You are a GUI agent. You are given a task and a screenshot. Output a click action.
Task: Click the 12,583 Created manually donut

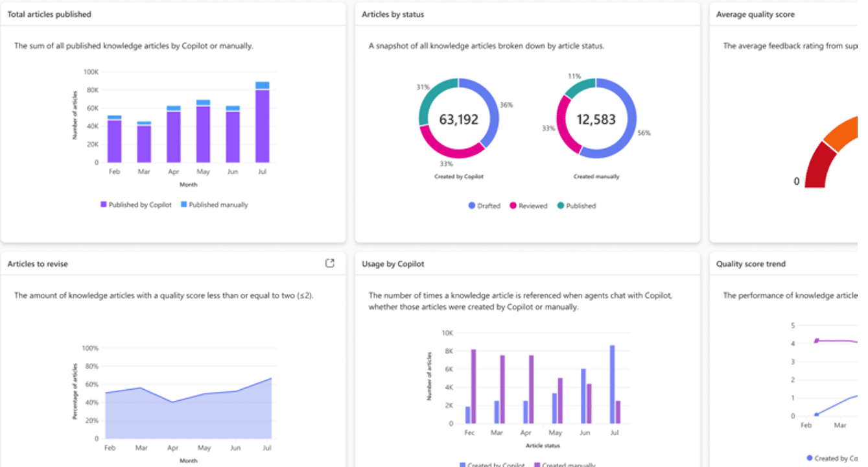click(x=596, y=119)
